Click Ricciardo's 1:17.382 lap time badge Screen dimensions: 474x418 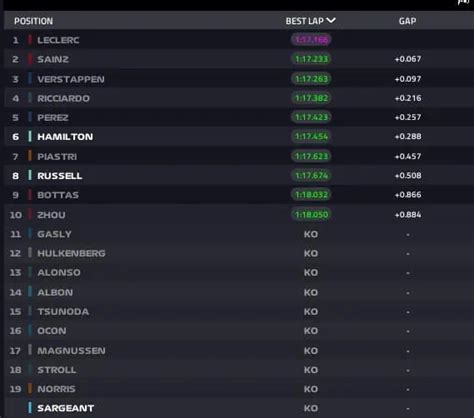[311, 98]
